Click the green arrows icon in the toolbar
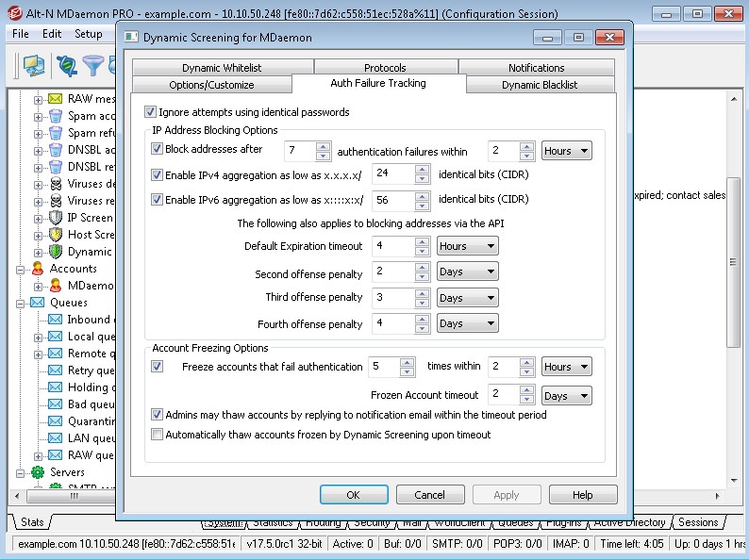 coord(66,65)
